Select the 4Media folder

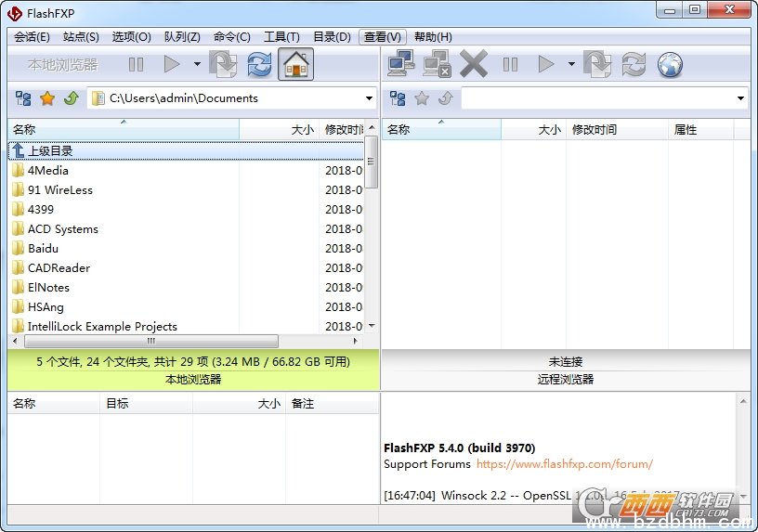[x=48, y=170]
